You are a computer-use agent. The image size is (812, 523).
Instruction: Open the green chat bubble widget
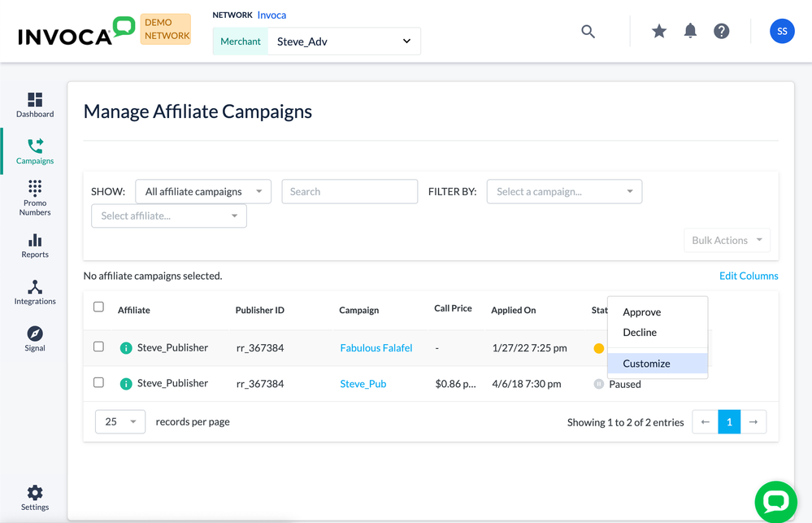pos(775,502)
